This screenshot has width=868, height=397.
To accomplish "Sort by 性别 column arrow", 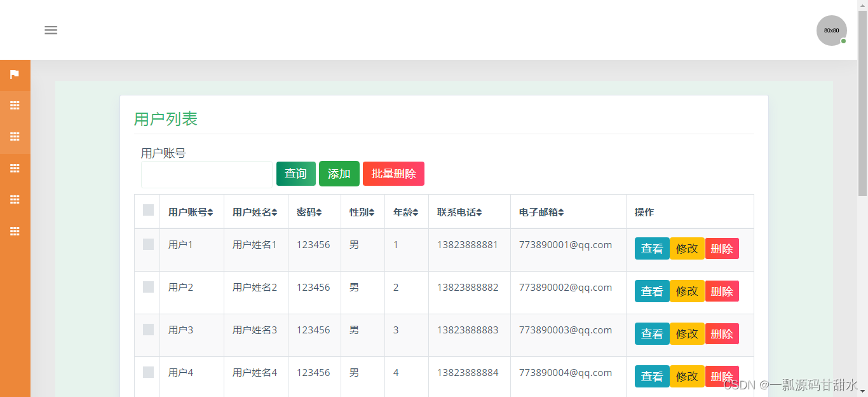I will pyautogui.click(x=372, y=212).
